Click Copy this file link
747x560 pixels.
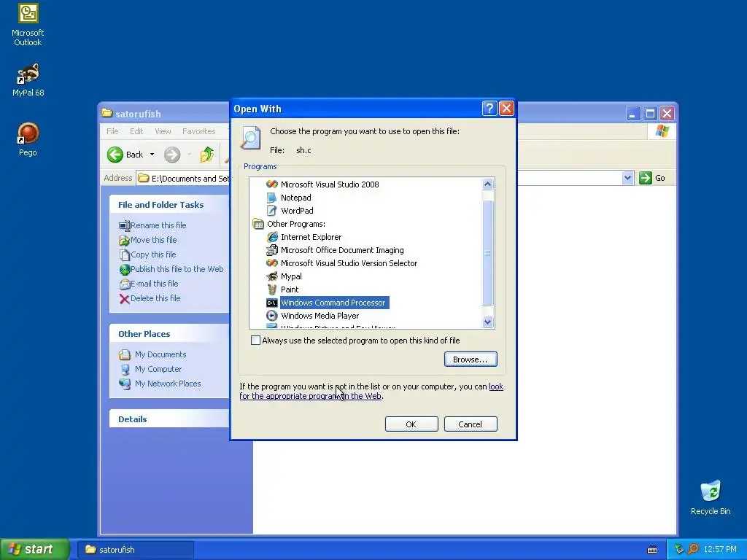click(x=153, y=254)
